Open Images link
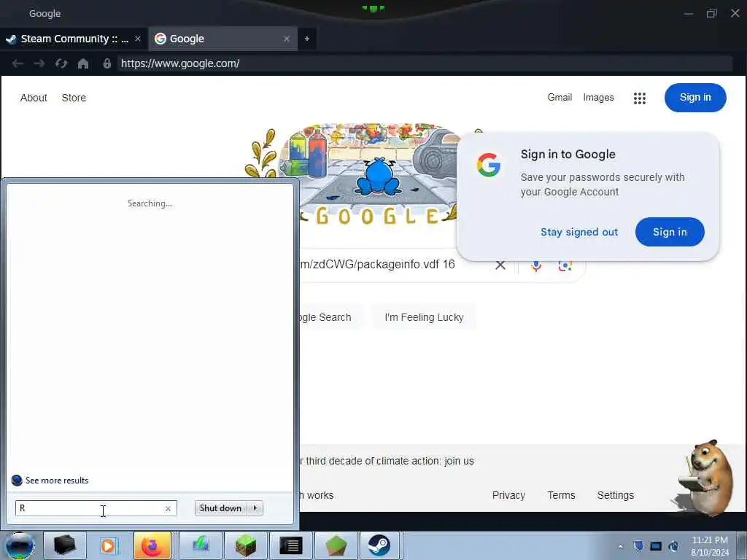This screenshot has width=747, height=560. tap(598, 97)
